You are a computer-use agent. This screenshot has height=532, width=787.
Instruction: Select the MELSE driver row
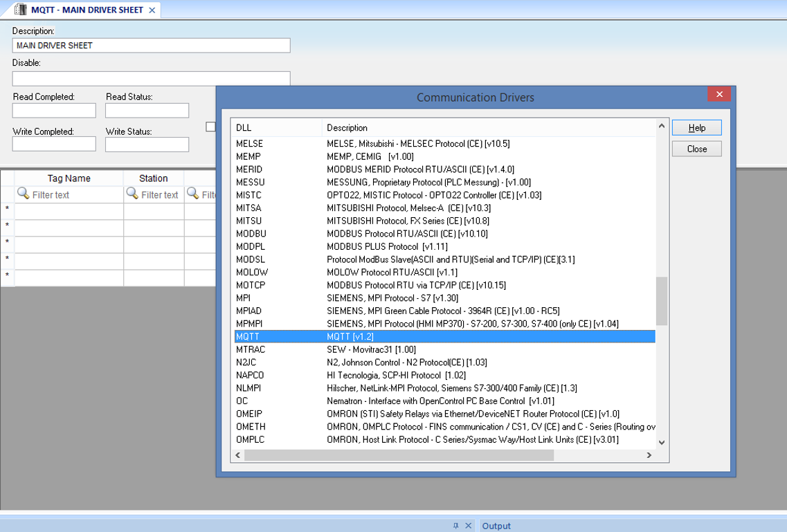pos(444,144)
